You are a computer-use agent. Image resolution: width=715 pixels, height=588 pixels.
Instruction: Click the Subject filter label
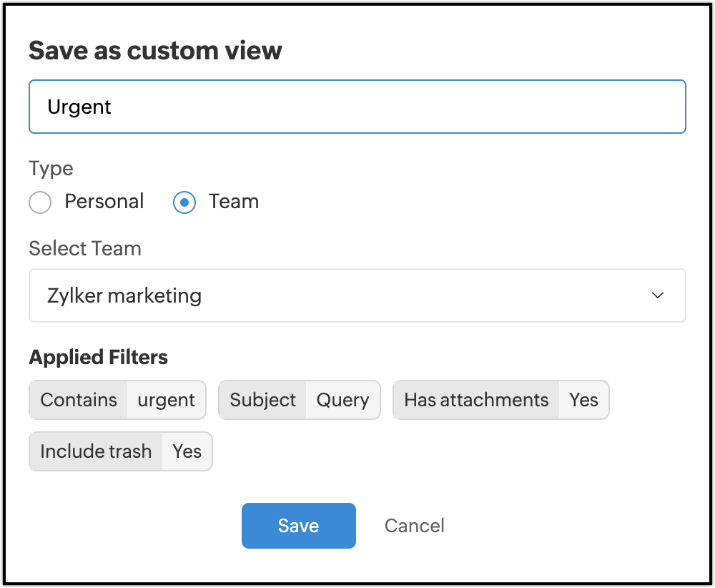[262, 400]
